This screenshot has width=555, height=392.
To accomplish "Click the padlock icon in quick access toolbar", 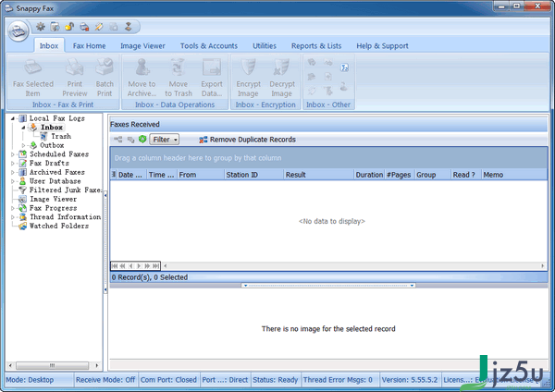I will tap(69, 27).
